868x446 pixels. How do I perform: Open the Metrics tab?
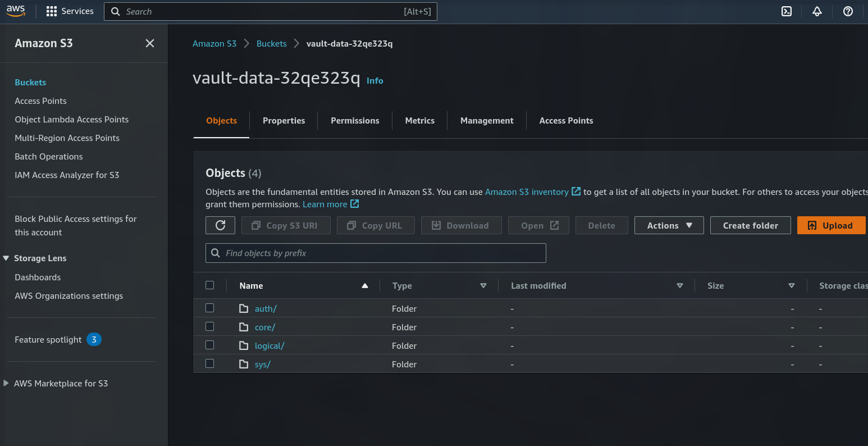[420, 121]
